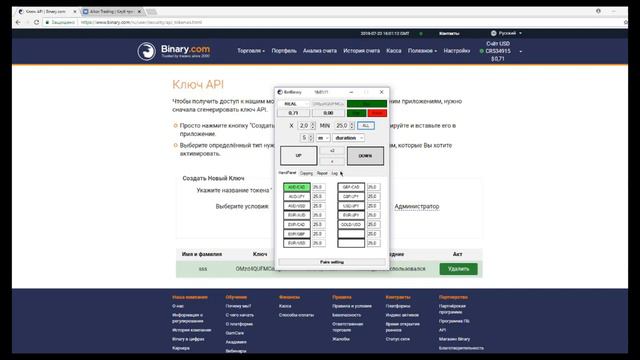Screen dimensions: 640x360
Task: Toggle the AUD/JPY pair button
Action: 296,196
